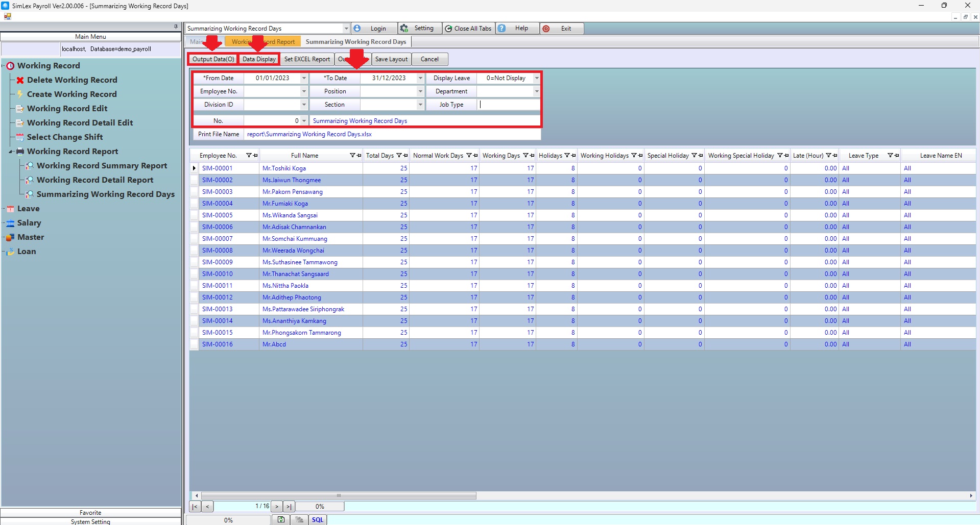
Task: Toggle the pin on the Full Name column
Action: pos(359,156)
